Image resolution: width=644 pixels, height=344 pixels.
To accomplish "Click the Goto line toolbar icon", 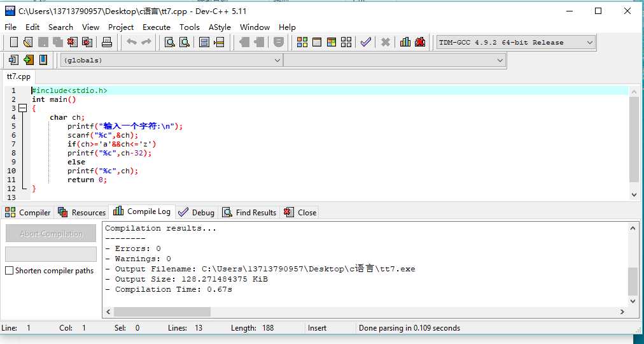I will pyautogui.click(x=219, y=42).
